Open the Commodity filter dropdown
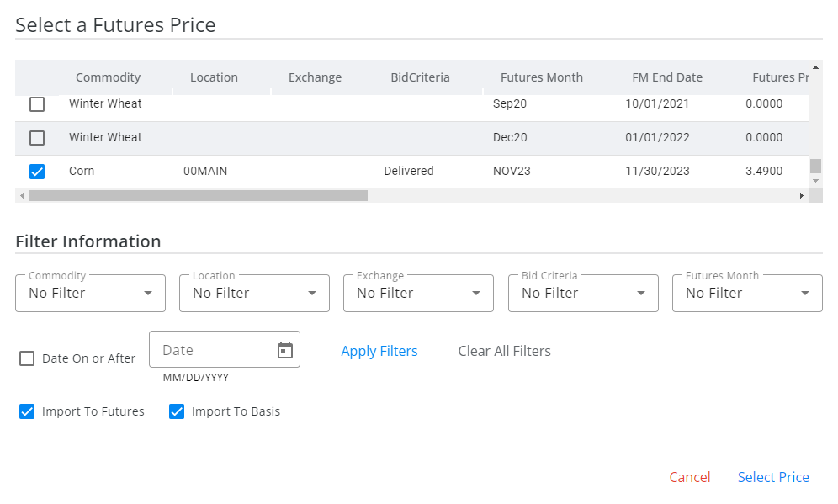 (90, 293)
